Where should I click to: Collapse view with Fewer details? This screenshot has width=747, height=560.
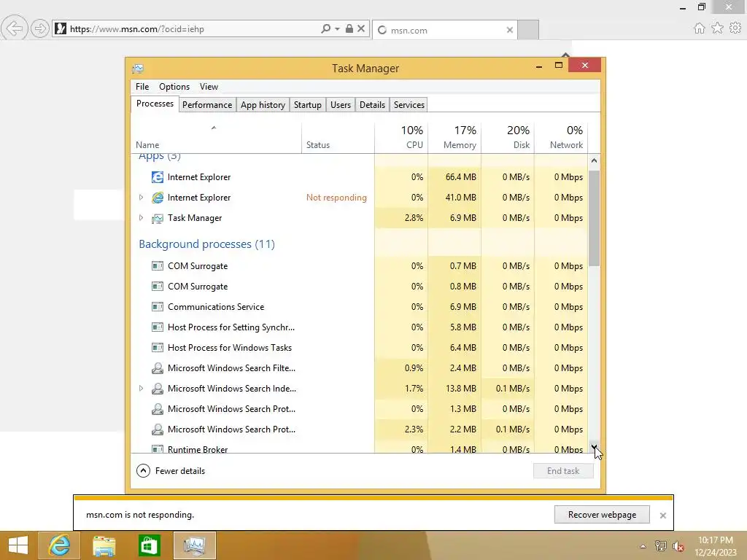171,471
